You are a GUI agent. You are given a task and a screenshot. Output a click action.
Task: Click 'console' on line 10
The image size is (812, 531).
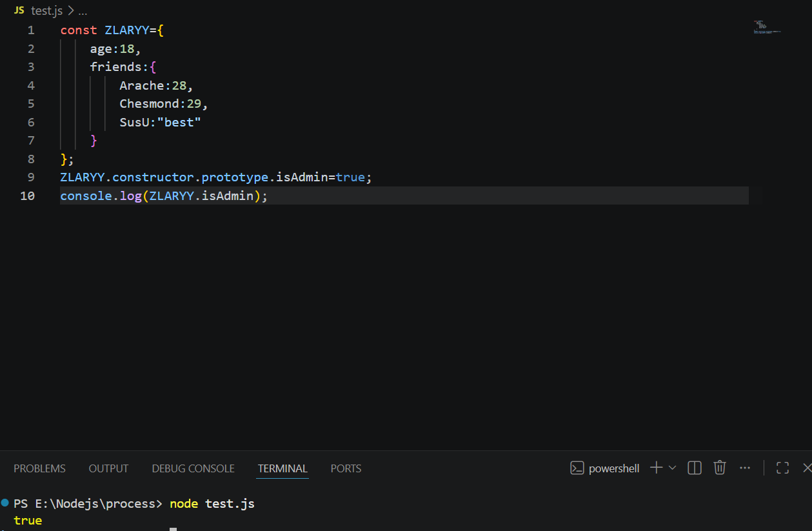pyautogui.click(x=86, y=195)
